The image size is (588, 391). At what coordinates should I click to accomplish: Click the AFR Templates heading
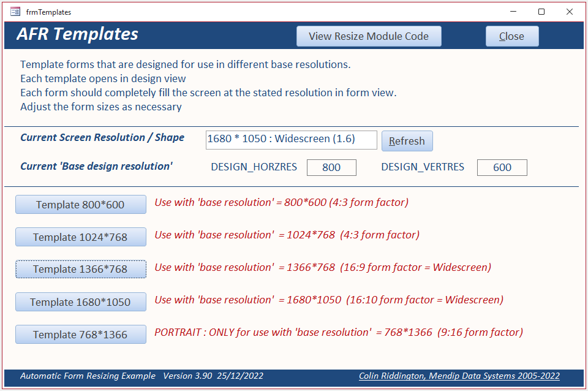coord(78,34)
